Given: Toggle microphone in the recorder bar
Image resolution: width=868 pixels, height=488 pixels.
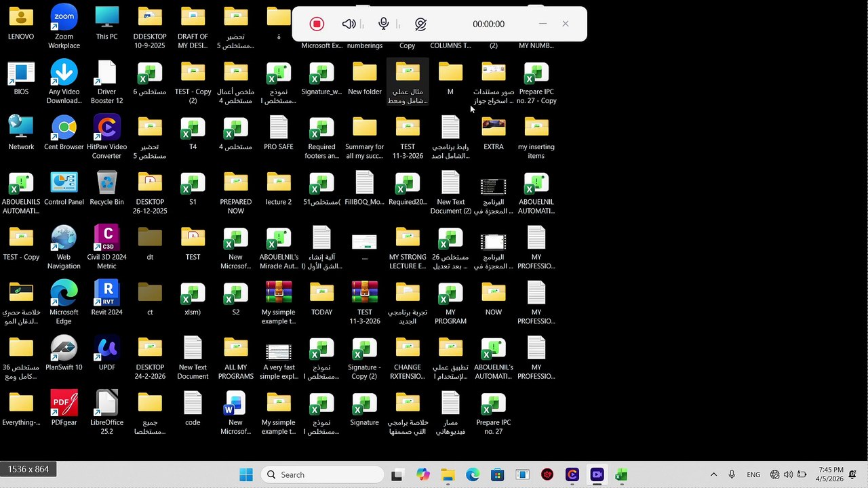Looking at the screenshot, I should tap(384, 24).
